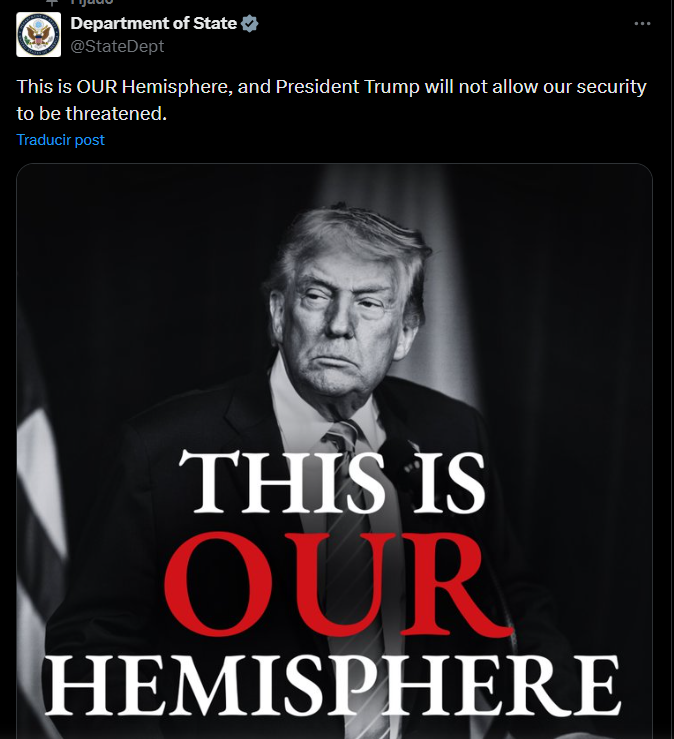Click the Traducir post link
This screenshot has height=739, width=674.
pos(60,140)
